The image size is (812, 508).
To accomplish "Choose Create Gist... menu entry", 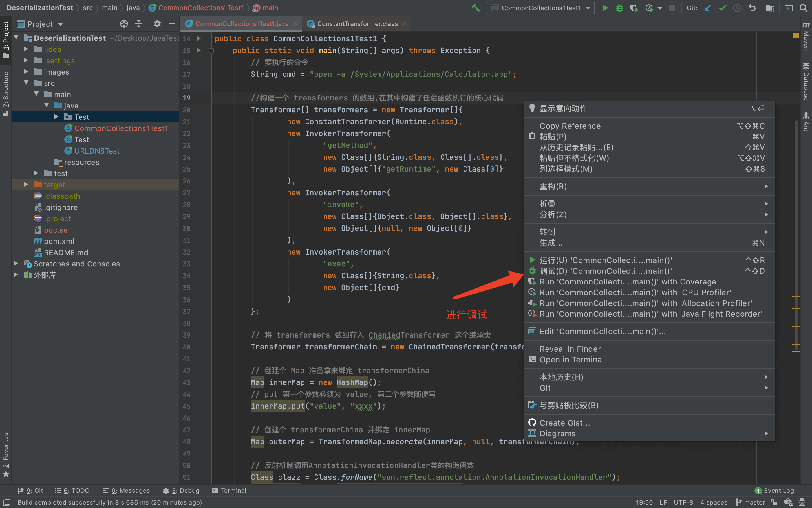I will tap(650, 423).
